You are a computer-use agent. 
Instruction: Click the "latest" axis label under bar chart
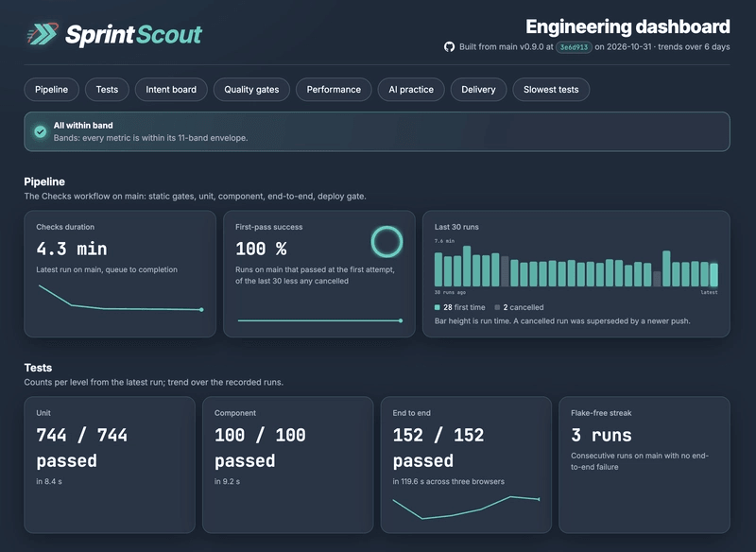[x=710, y=292]
